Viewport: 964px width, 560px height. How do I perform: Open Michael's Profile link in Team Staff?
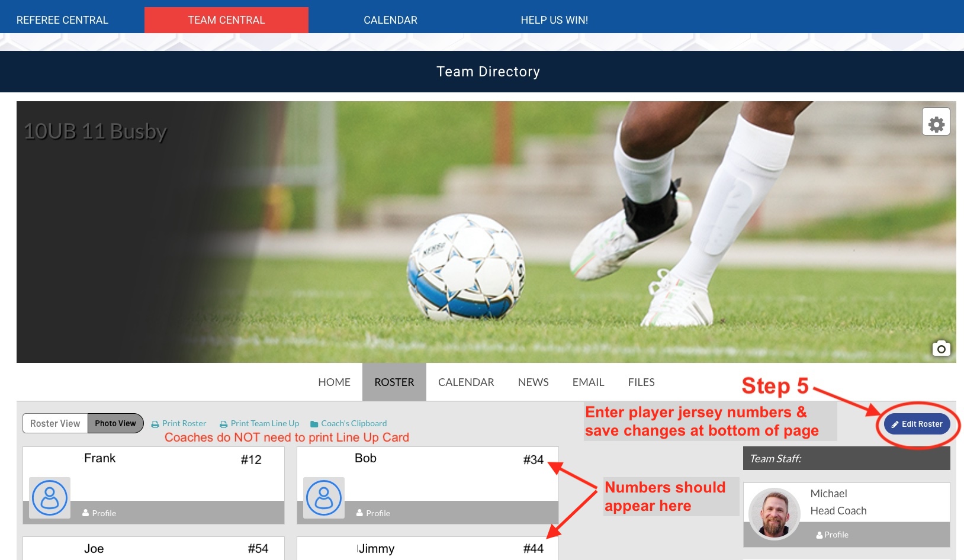(832, 535)
